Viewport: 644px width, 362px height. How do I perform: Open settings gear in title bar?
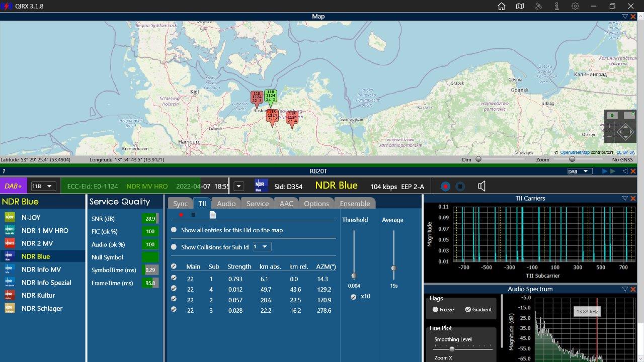click(575, 7)
